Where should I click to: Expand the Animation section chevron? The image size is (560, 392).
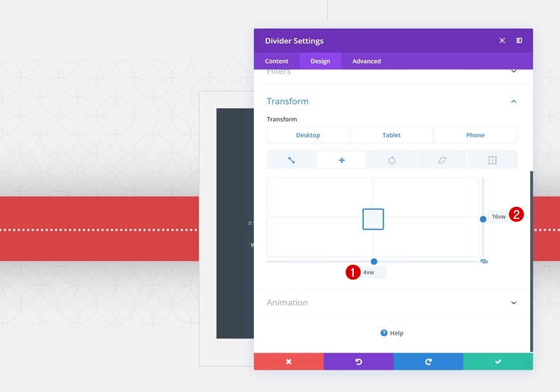click(x=514, y=303)
